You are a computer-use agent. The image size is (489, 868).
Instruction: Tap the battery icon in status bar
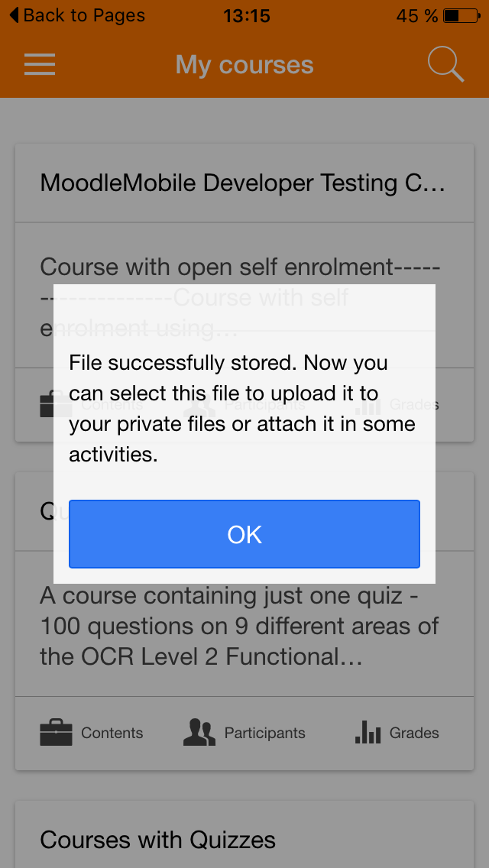(x=461, y=15)
